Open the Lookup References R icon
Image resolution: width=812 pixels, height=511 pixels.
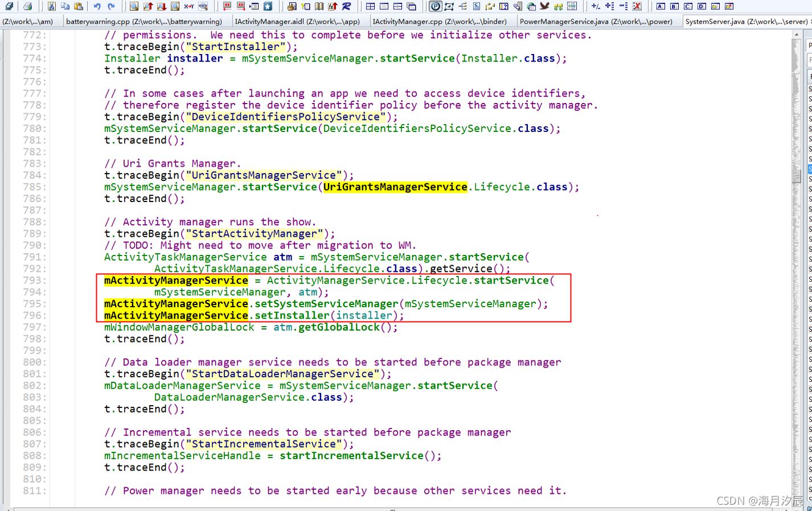[347, 6]
